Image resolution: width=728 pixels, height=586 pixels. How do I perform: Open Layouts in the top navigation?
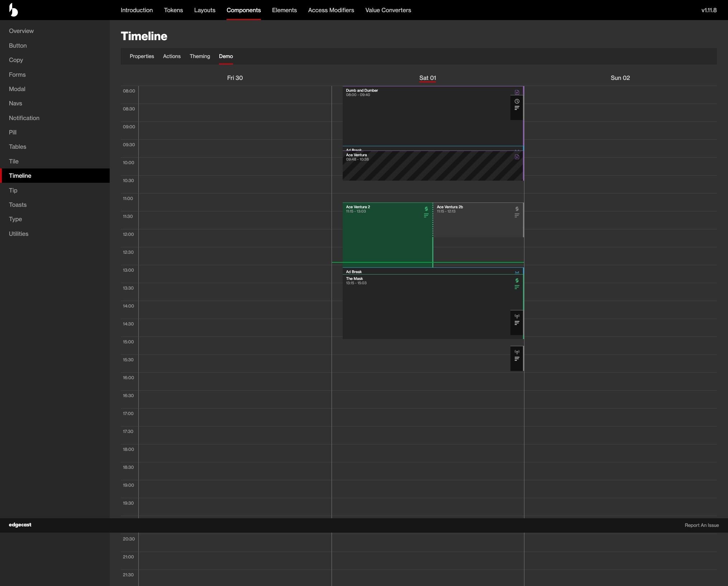205,10
